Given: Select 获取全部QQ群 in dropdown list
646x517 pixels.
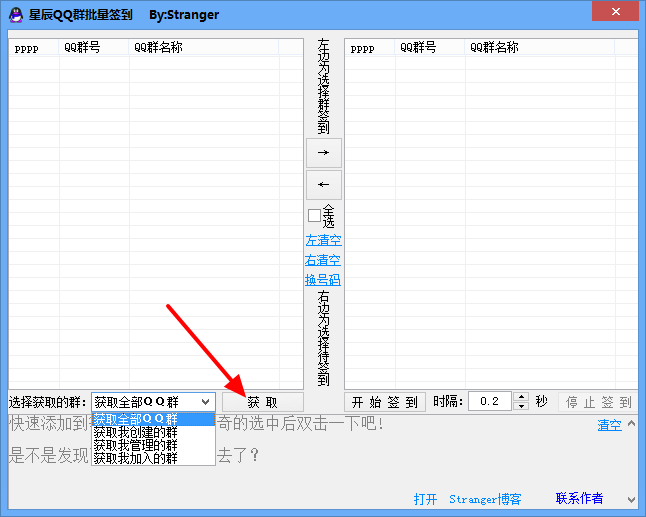Looking at the screenshot, I should (x=152, y=419).
